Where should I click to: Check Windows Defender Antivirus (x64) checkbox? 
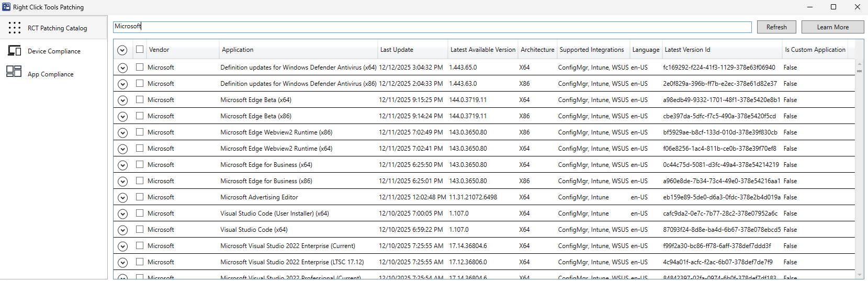pos(140,67)
